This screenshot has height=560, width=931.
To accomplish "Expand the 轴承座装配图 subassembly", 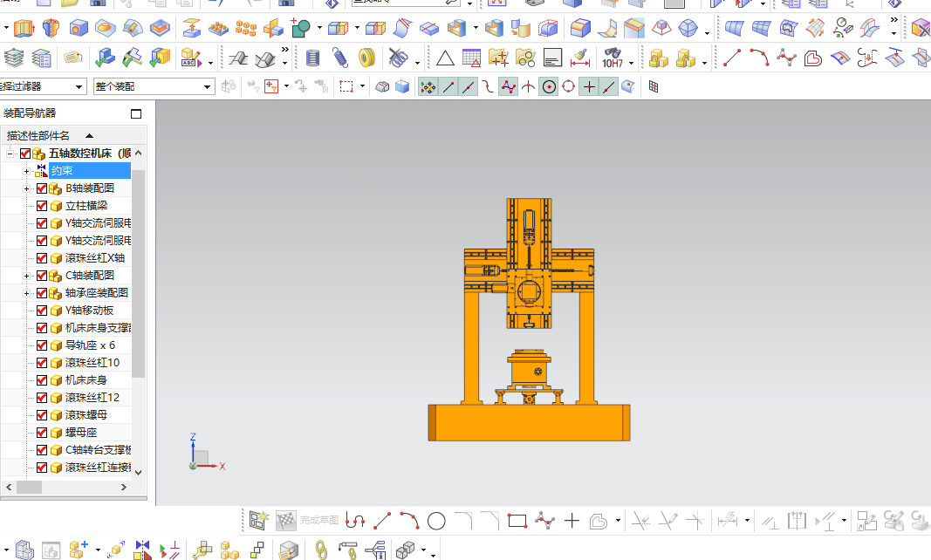I will (x=26, y=293).
